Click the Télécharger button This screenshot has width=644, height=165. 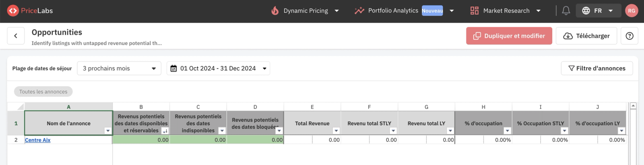586,36
